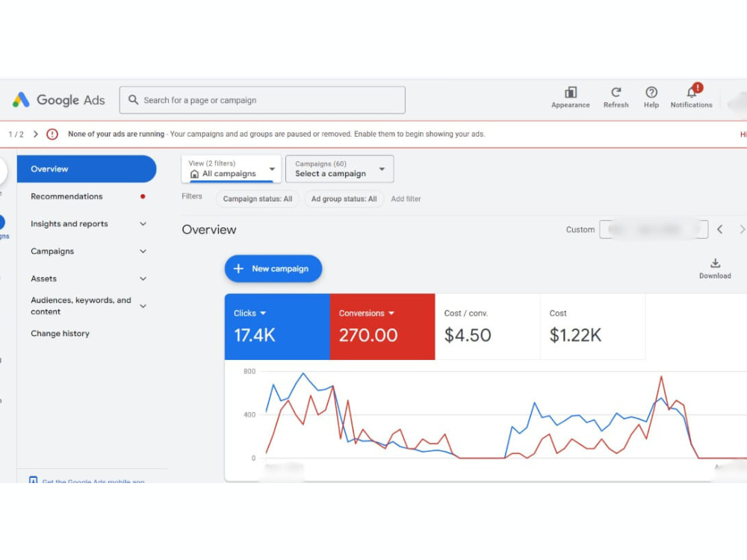Go to next alert with chevron arrow

[36, 134]
